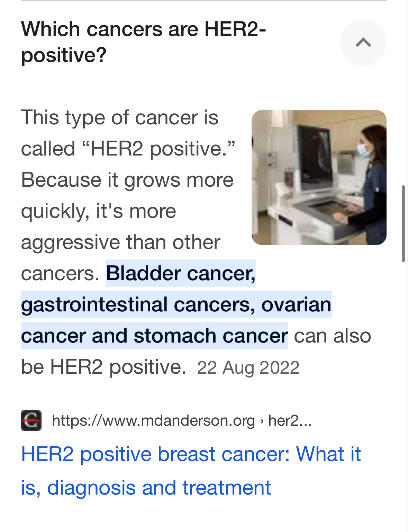Click the highlighted 'gastrointestinal cancers, ovarian' line
408x532 pixels.
pyautogui.click(x=176, y=304)
